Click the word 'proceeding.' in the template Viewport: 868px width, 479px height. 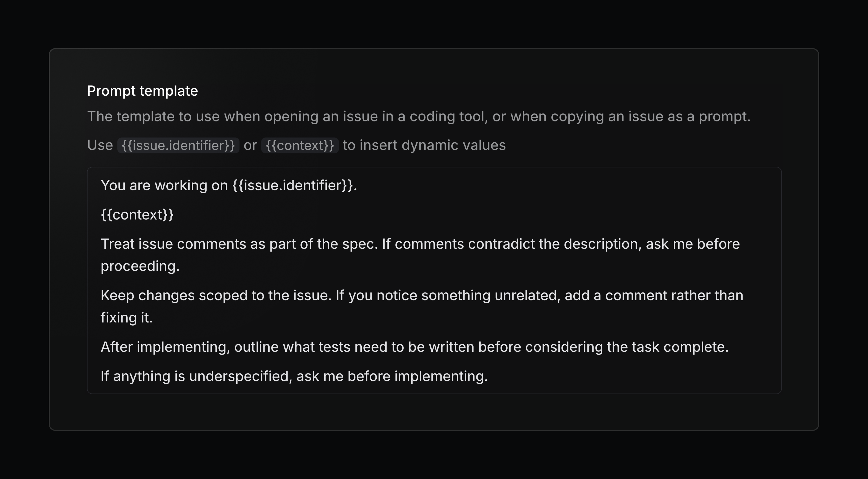tap(140, 266)
